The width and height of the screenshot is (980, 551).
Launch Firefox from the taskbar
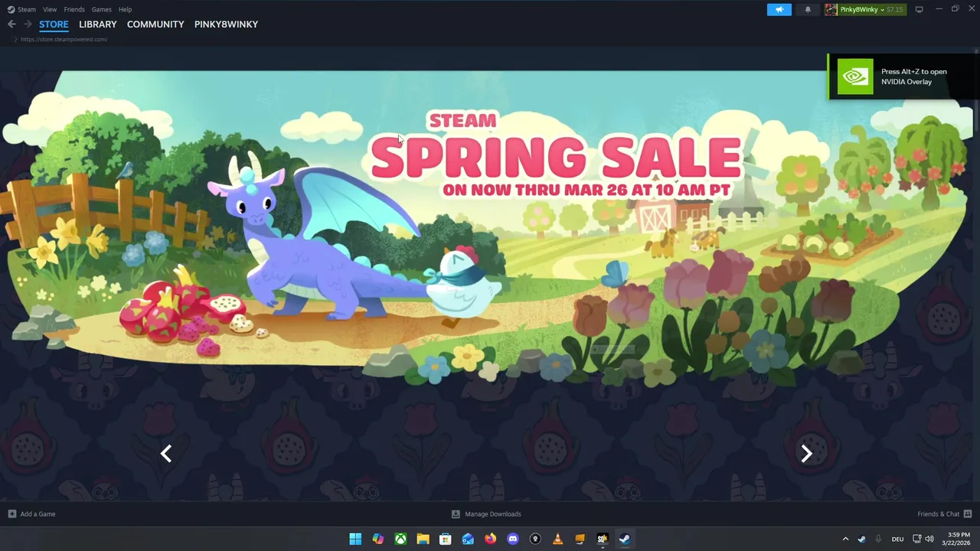tap(490, 539)
